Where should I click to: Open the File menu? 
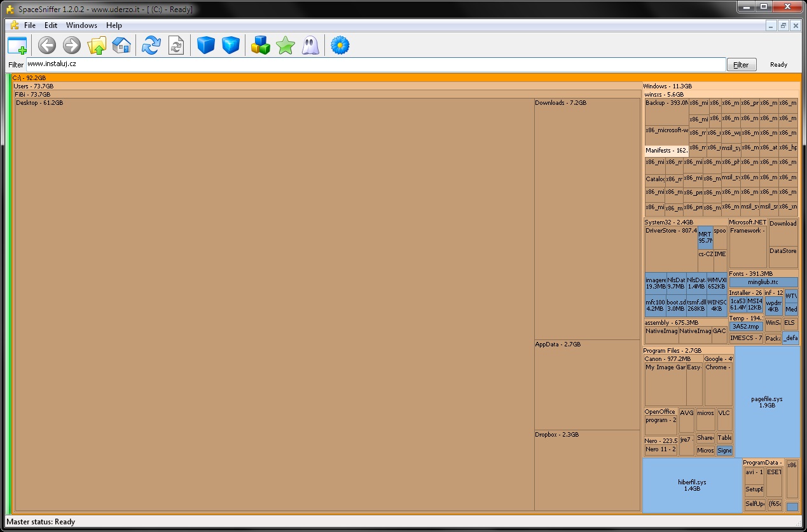point(30,25)
